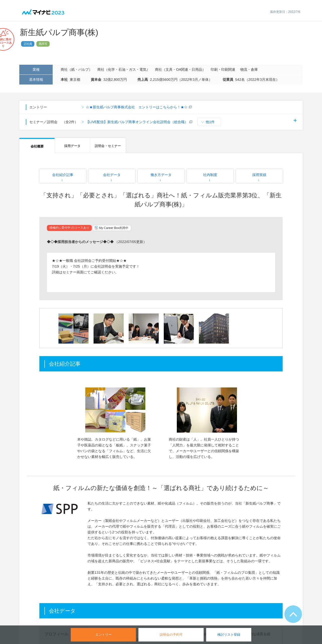Screen dimensions: 322x644
Task: Click the orange エントリー button
Action: (103, 634)
